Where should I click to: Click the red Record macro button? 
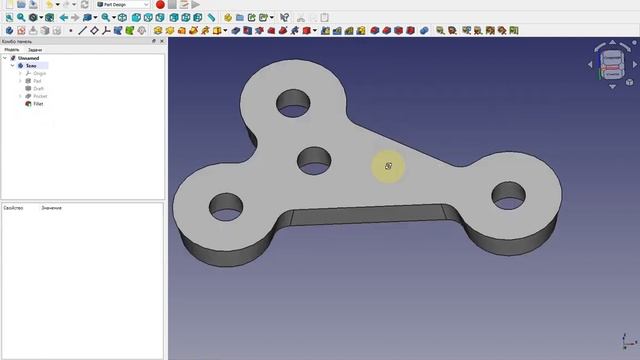pos(160,4)
